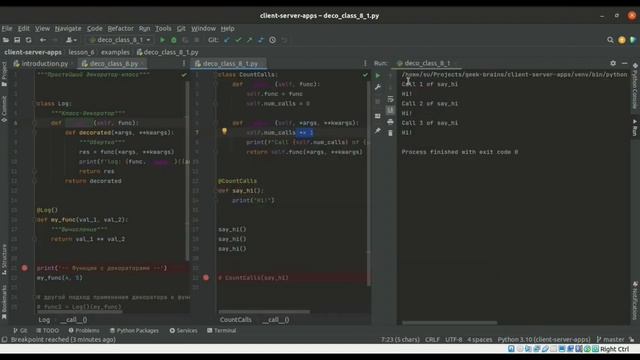Toggle breakpoint on the print line in deco_class_8.py

click(x=24, y=268)
